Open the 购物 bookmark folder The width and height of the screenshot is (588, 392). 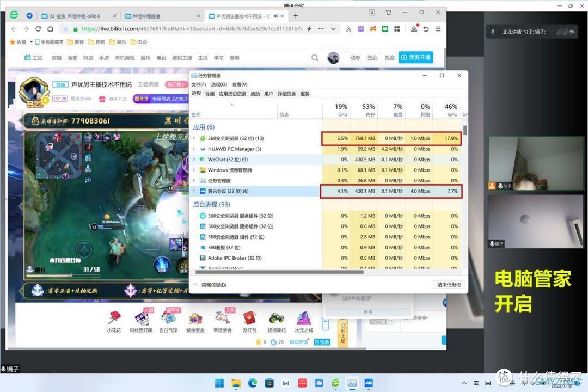(x=96, y=42)
